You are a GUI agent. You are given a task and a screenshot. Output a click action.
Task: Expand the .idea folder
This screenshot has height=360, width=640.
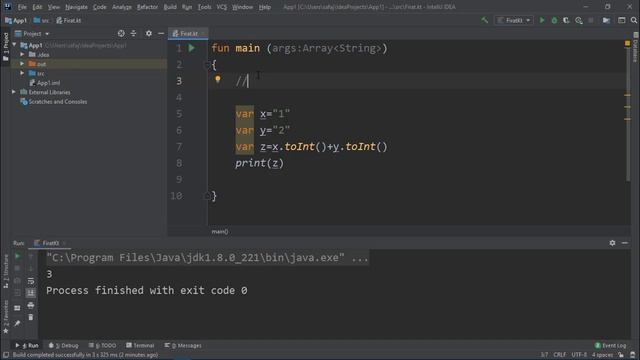click(x=22, y=54)
